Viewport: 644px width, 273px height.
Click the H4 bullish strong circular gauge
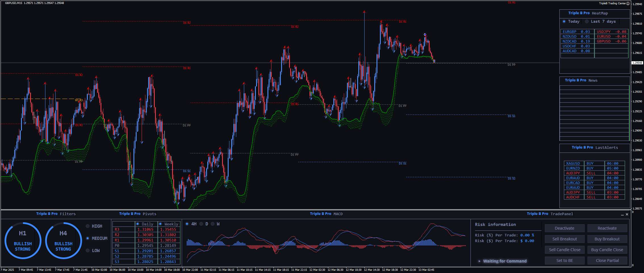coord(63,241)
